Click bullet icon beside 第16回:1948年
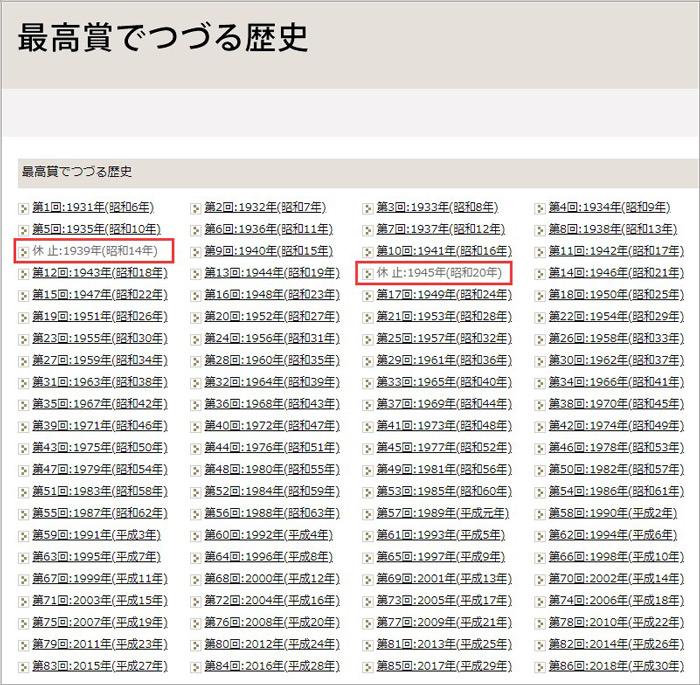The width and height of the screenshot is (700, 685). pos(196,296)
